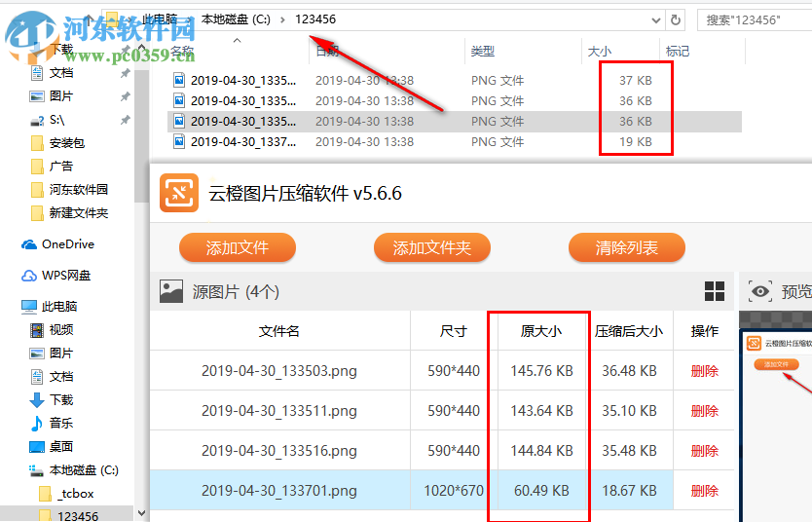Click 123456 in the address breadcrumb
The height and width of the screenshot is (522, 812).
point(315,19)
